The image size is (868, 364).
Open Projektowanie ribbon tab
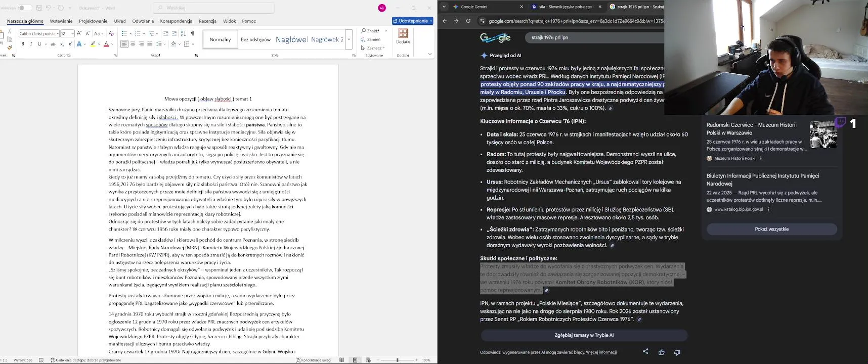(93, 21)
